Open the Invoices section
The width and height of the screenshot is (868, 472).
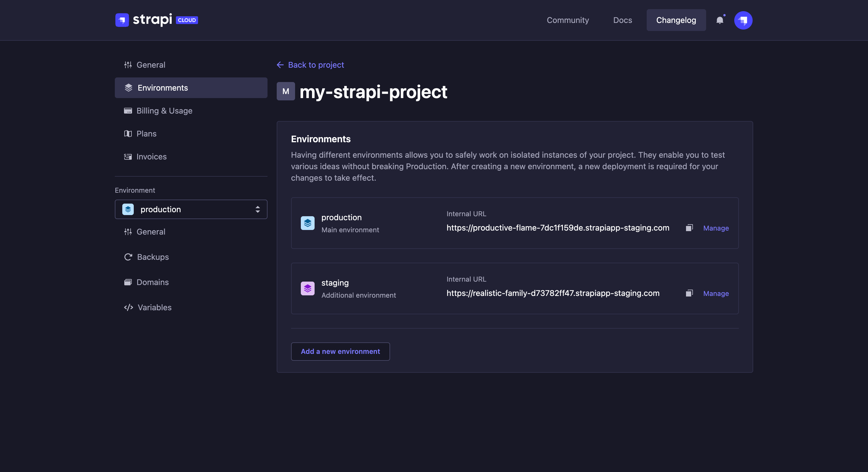point(151,157)
